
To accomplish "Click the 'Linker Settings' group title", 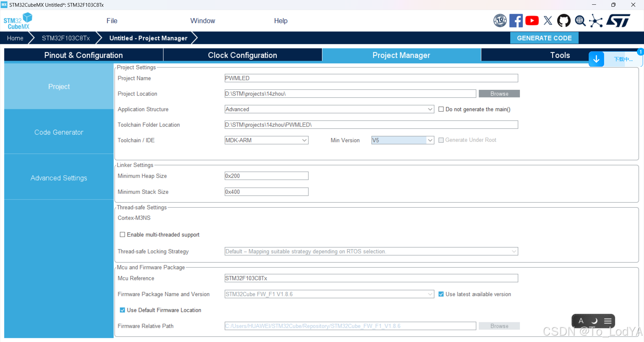I will [135, 165].
